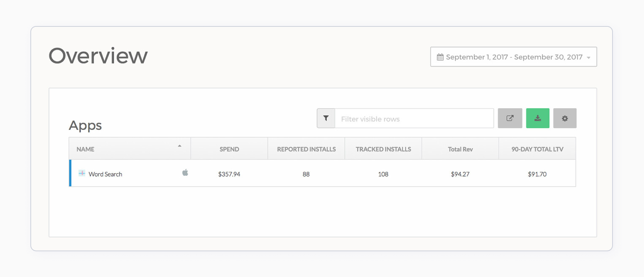Viewport: 644px width, 277px height.
Task: Click the funnel filter icon
Action: [x=326, y=118]
